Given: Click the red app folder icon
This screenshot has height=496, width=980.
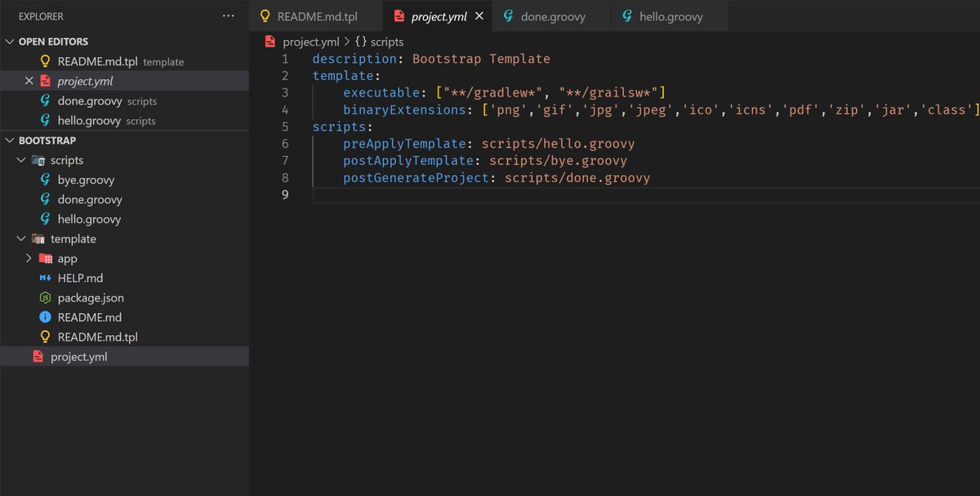Looking at the screenshot, I should 45,258.
